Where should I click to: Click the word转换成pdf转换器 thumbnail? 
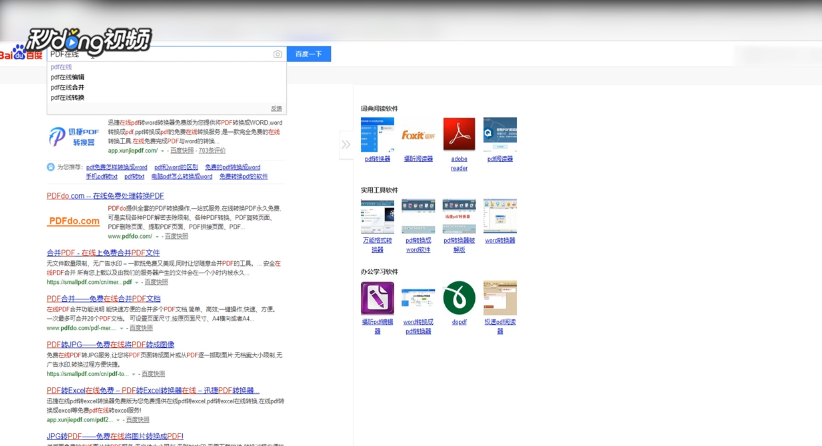pyautogui.click(x=418, y=298)
